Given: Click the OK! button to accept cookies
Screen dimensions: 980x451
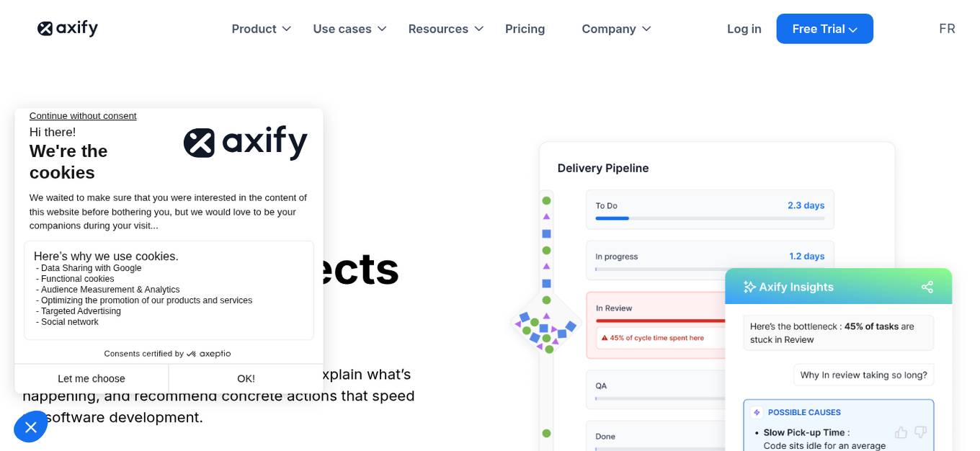Looking at the screenshot, I should point(246,378).
